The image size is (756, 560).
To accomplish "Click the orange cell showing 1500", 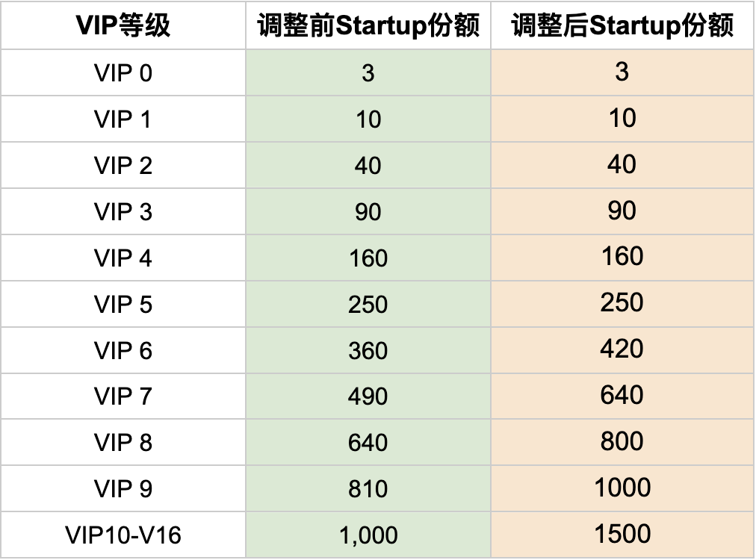I will click(622, 534).
